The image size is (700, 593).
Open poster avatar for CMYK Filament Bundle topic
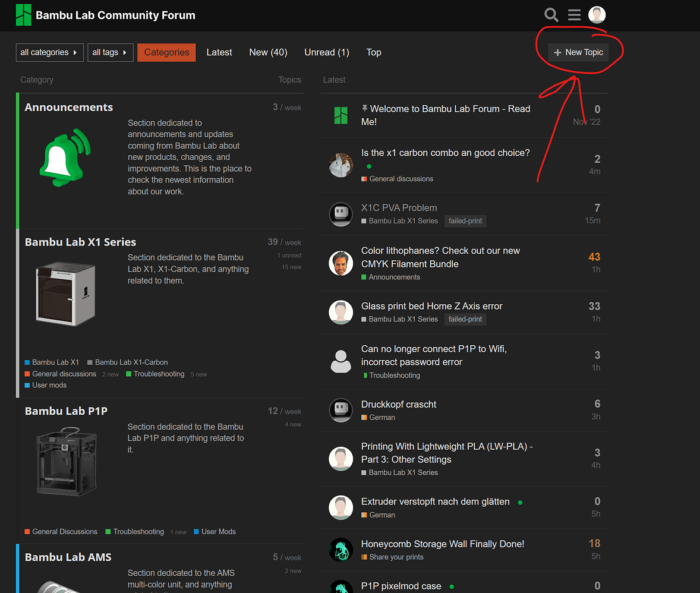pyautogui.click(x=340, y=263)
